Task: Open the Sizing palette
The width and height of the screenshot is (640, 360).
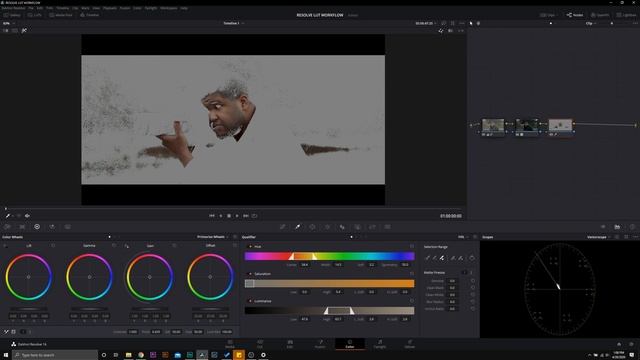Action: (372, 227)
